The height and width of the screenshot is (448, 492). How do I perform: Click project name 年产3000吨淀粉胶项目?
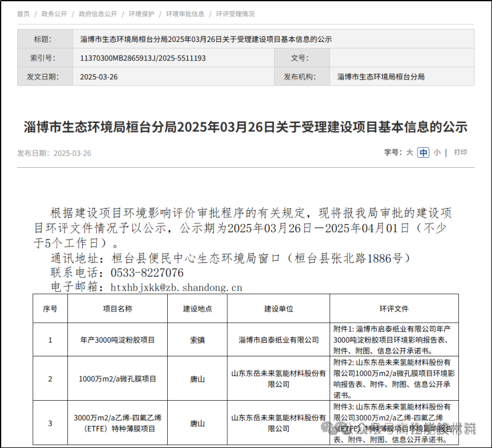pyautogui.click(x=118, y=340)
